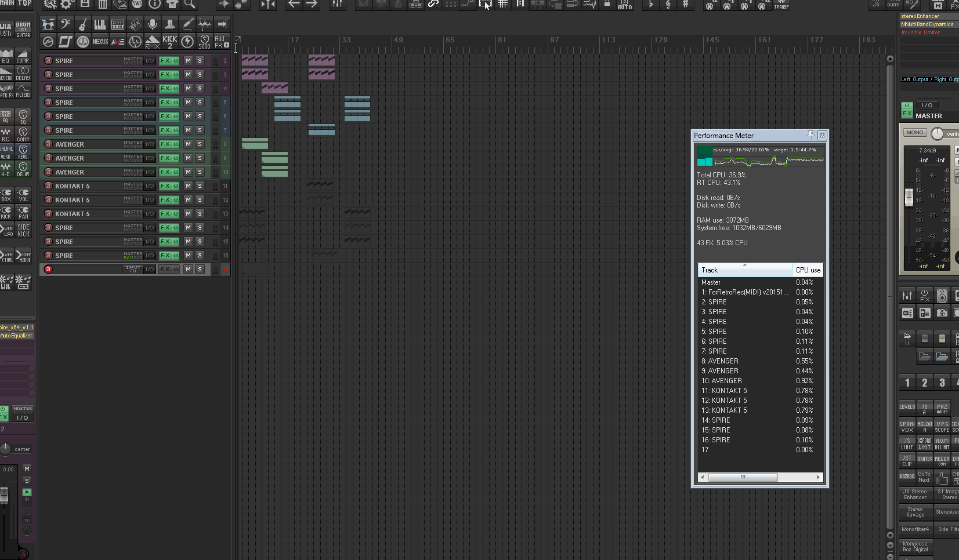Click the master volume fader handle
This screenshot has height=560, width=959.
pos(909,197)
